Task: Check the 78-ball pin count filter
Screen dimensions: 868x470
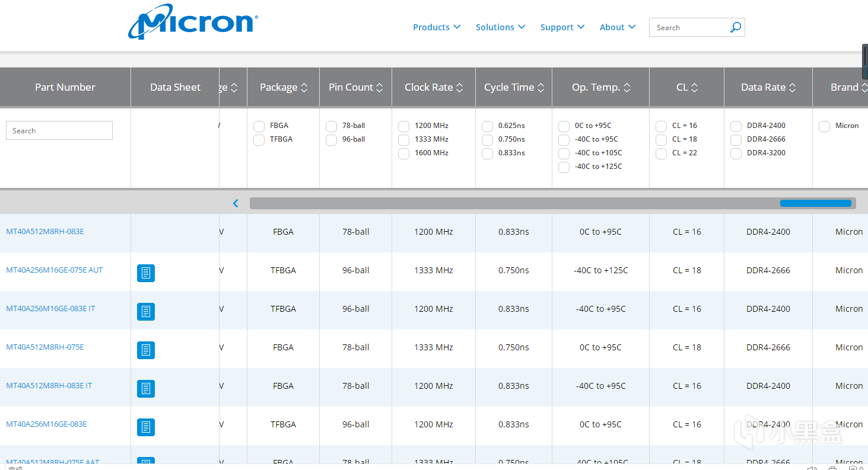Action: coord(331,126)
